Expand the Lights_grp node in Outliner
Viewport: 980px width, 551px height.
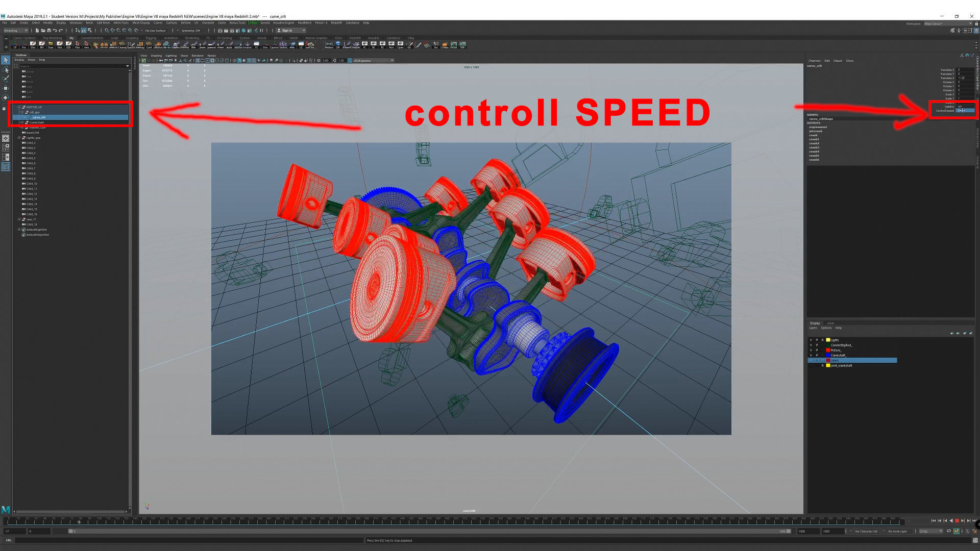19,138
